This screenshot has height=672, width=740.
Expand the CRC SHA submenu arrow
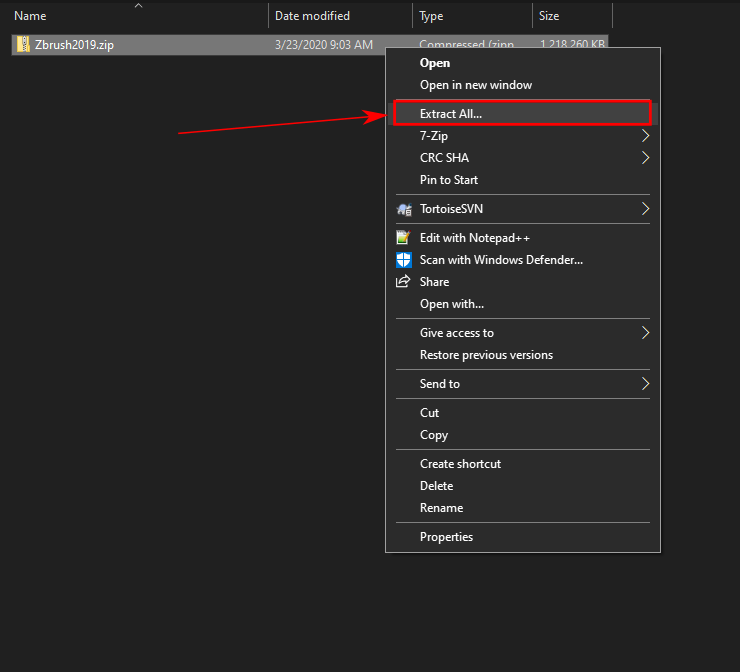pos(645,158)
